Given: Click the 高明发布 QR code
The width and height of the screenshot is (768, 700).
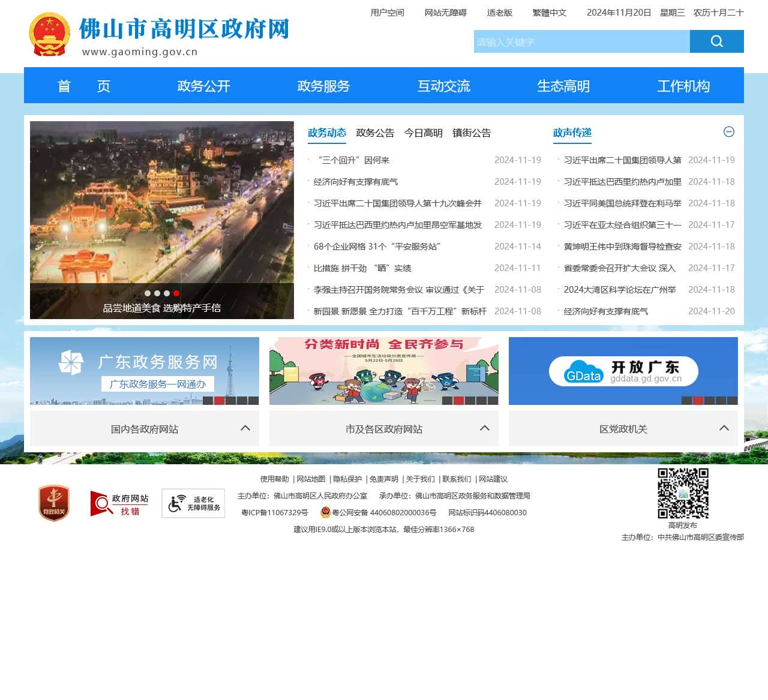Looking at the screenshot, I should [683, 493].
